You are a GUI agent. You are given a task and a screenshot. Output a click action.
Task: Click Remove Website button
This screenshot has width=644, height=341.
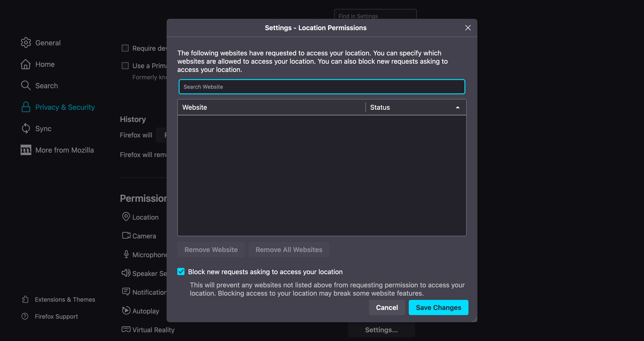click(x=210, y=250)
